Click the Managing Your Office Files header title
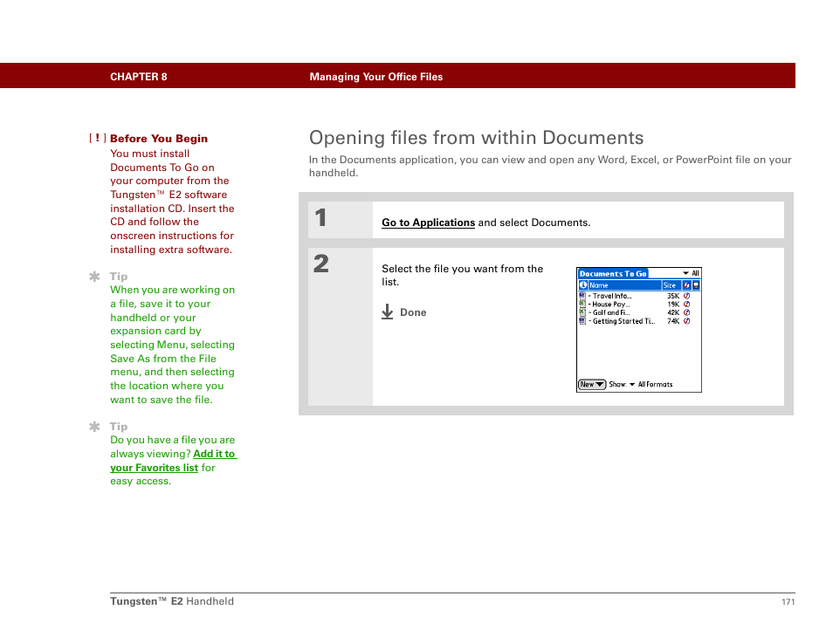833x644 pixels. [x=376, y=77]
